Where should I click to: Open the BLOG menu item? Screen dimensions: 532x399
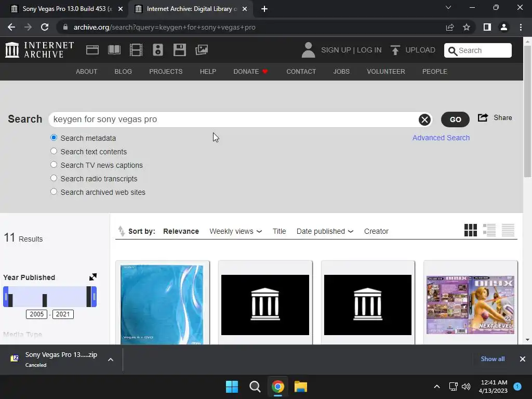click(x=123, y=72)
